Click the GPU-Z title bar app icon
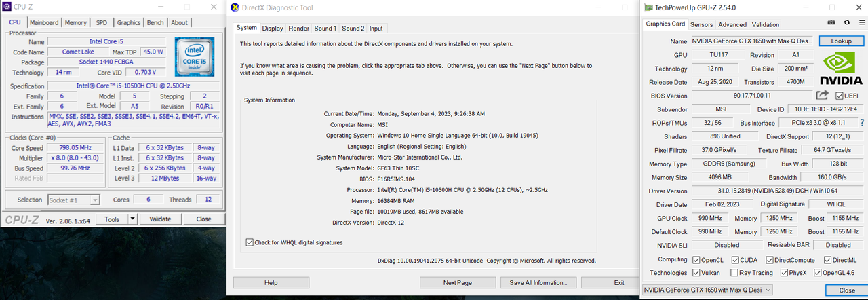The width and height of the screenshot is (868, 300). coord(648,7)
